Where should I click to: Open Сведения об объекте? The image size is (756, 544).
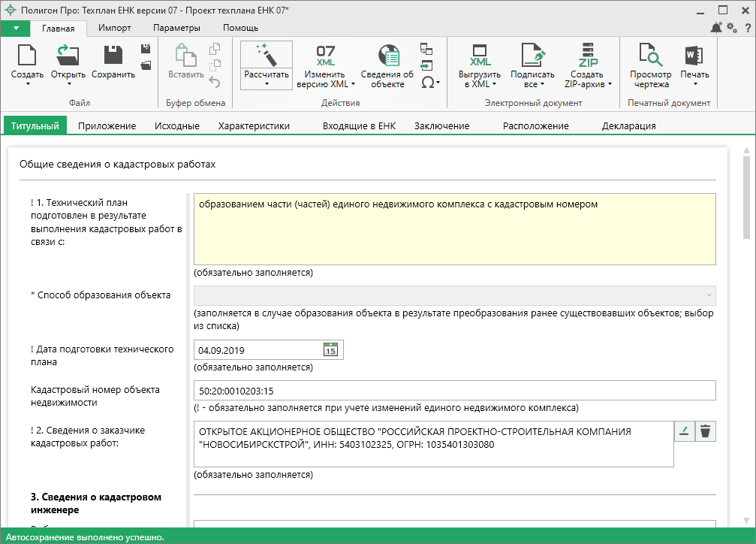pyautogui.click(x=387, y=56)
